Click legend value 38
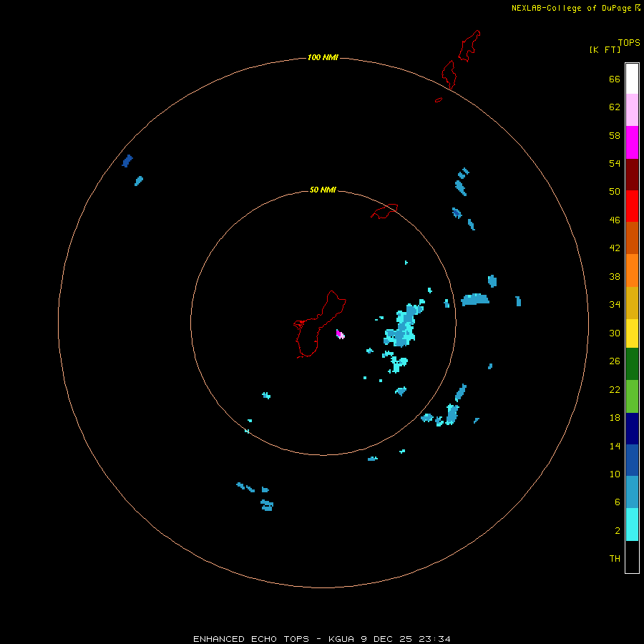The image size is (644, 644). click(x=615, y=276)
